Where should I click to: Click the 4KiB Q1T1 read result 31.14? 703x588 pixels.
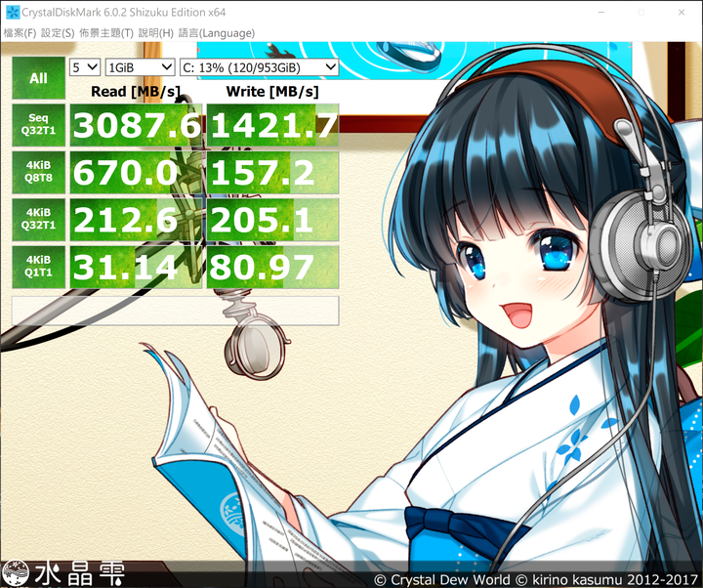tap(136, 267)
